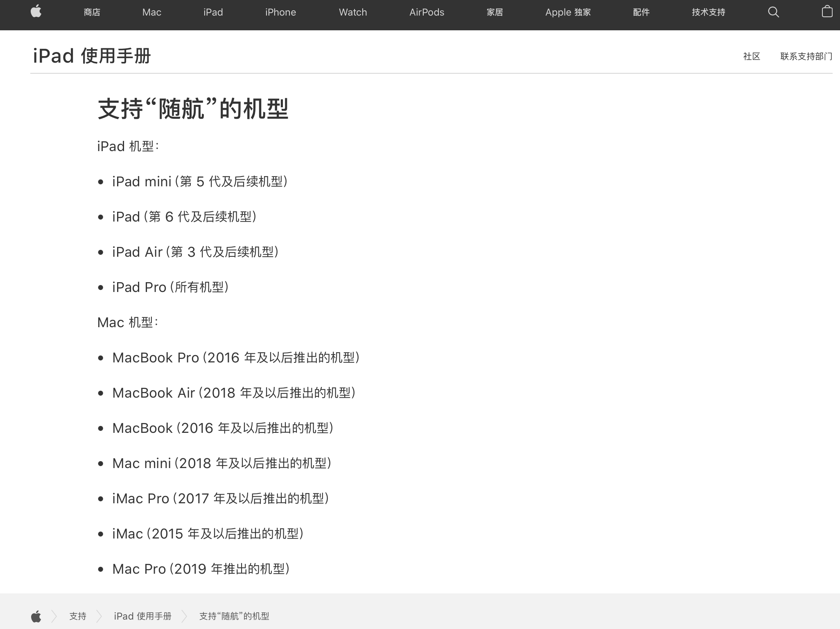Open the 配件 navigation item
Image resolution: width=840 pixels, height=629 pixels.
coord(641,12)
